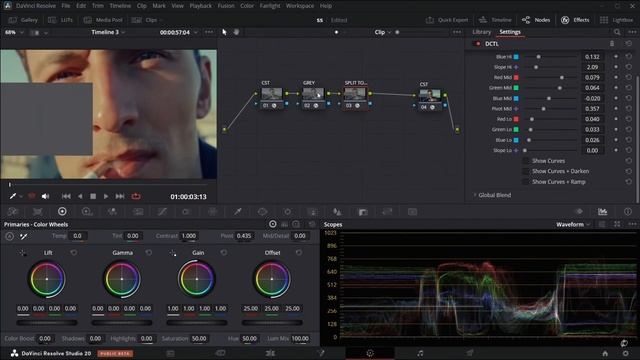The width and height of the screenshot is (640, 360).
Task: Open the Workspace menu
Action: point(300,6)
